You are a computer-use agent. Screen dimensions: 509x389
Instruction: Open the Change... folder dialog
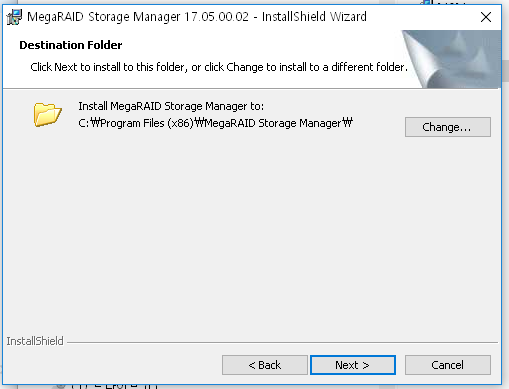[x=448, y=127]
